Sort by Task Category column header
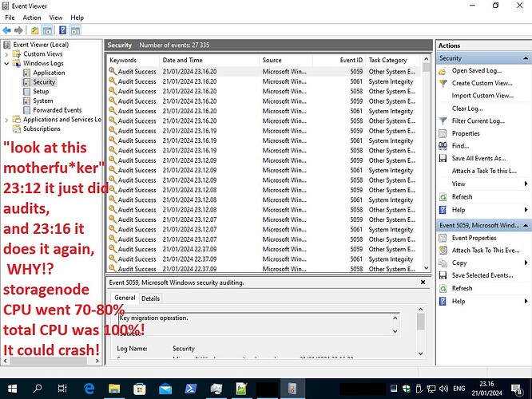Screen dimensions: 532x399 [x=393, y=61]
